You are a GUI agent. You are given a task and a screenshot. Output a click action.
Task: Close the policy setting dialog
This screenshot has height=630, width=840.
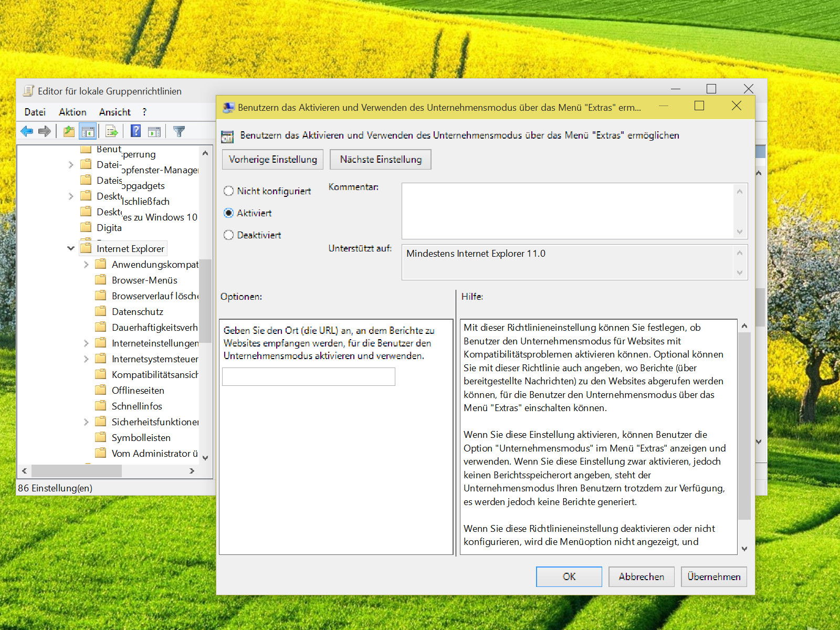737,106
